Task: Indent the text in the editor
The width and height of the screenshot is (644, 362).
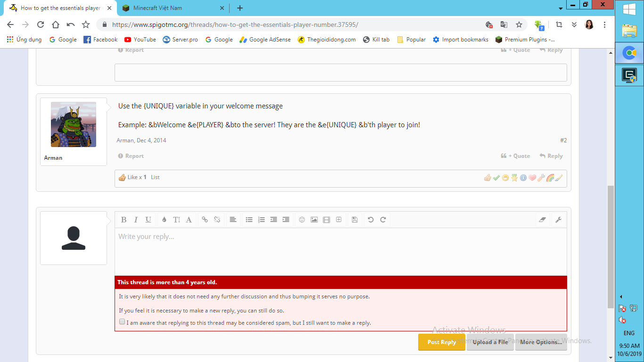Action: (x=286, y=220)
